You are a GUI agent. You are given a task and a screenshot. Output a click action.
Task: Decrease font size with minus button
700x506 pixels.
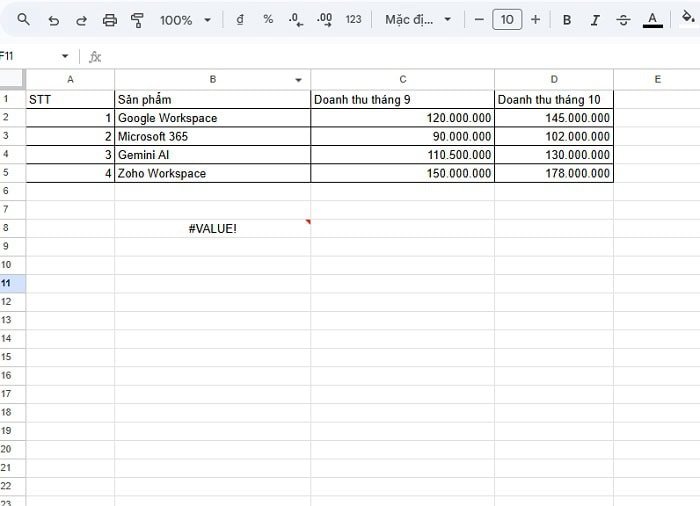(x=479, y=20)
